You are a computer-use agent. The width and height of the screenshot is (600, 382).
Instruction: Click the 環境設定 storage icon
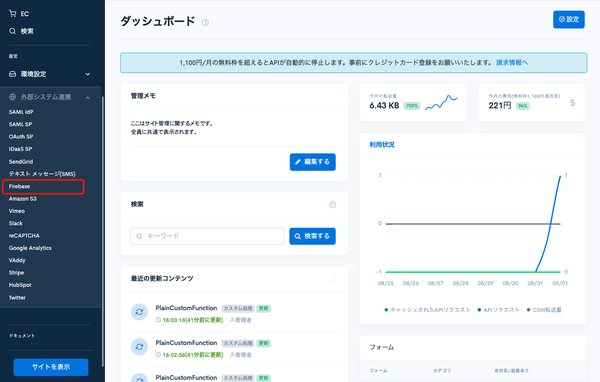13,74
